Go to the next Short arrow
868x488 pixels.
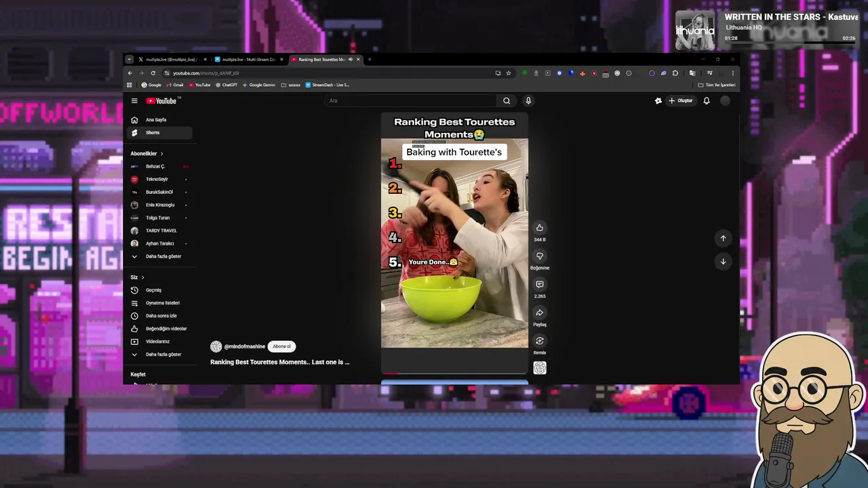click(723, 262)
